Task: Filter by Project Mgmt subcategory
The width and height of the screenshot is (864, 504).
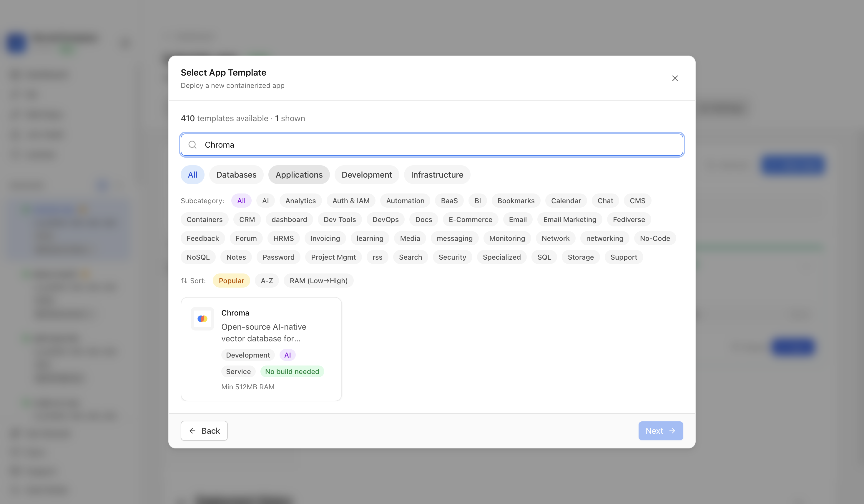Action: coord(333,257)
